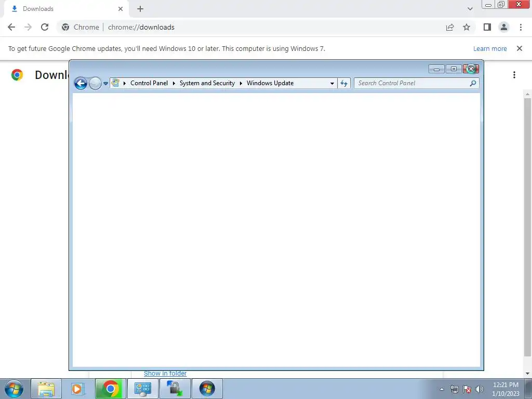The height and width of the screenshot is (399, 532).
Task: Close the Windows Update window
Action: click(x=471, y=69)
